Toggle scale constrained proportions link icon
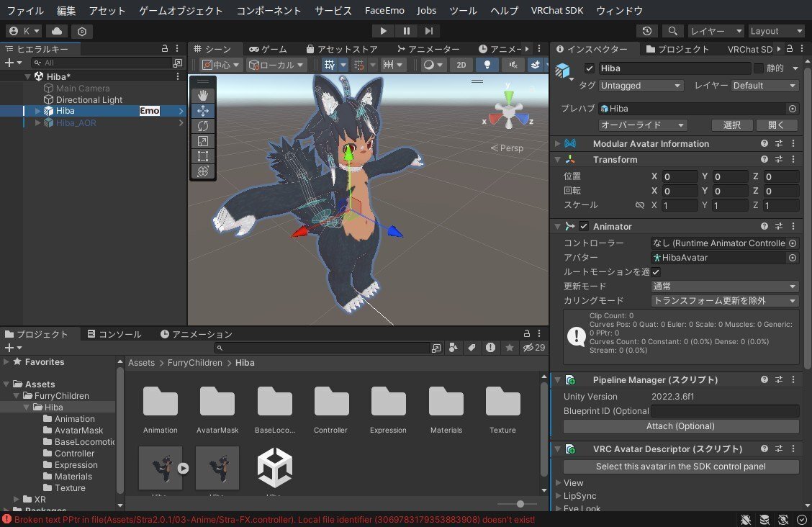The height and width of the screenshot is (527, 812). click(x=640, y=205)
